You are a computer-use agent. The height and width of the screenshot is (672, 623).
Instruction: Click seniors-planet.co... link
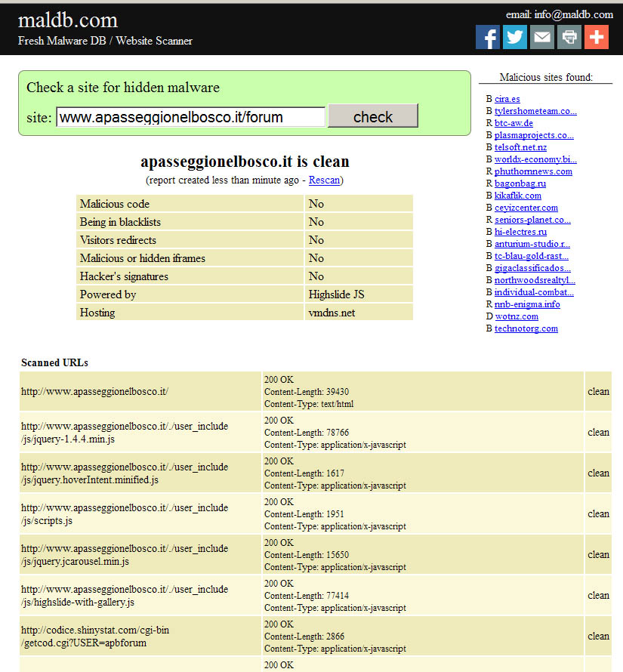pos(532,220)
